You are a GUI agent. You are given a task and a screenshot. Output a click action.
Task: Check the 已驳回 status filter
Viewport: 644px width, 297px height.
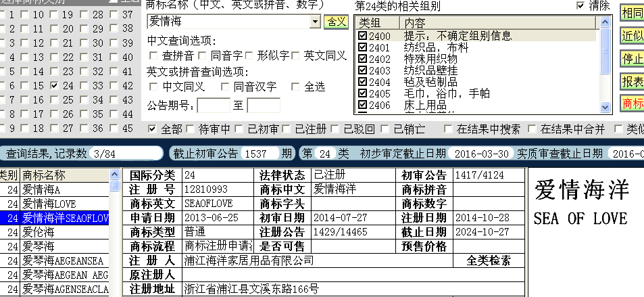pos(335,129)
